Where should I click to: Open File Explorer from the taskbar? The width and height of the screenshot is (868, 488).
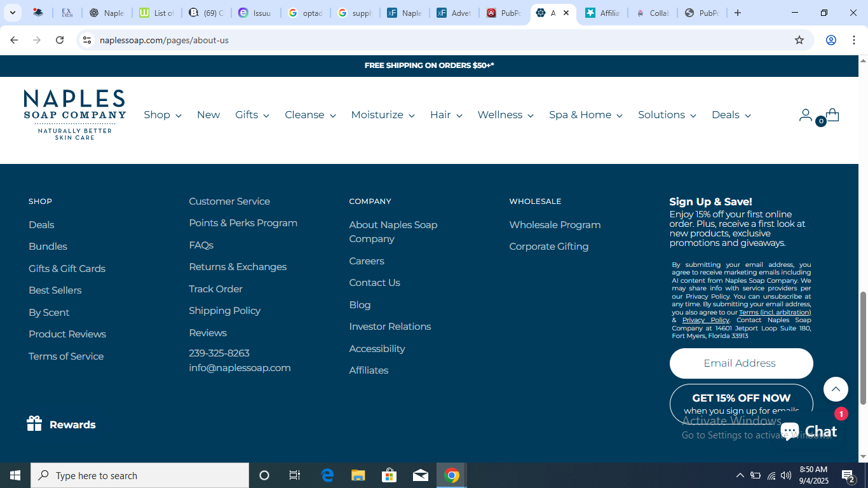pyautogui.click(x=358, y=475)
